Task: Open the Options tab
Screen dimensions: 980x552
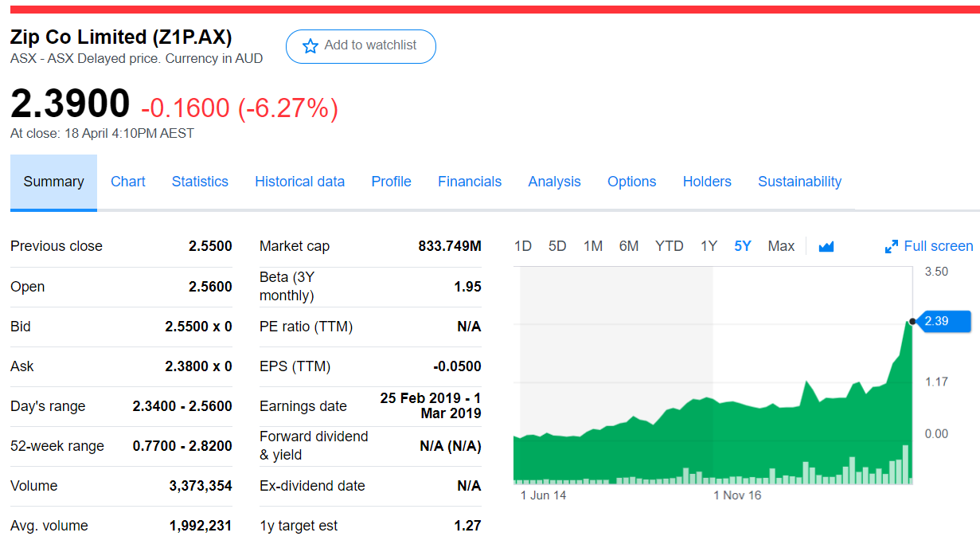Action: (631, 182)
